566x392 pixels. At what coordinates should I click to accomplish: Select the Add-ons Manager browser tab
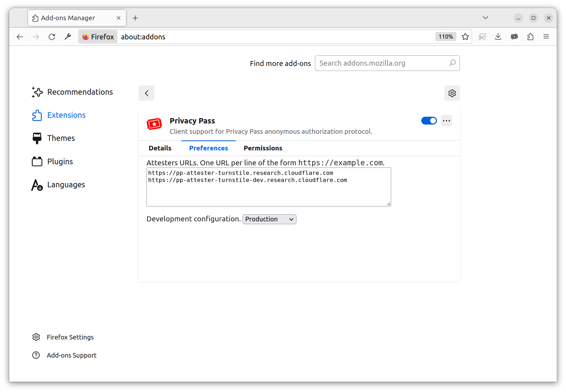pos(77,18)
